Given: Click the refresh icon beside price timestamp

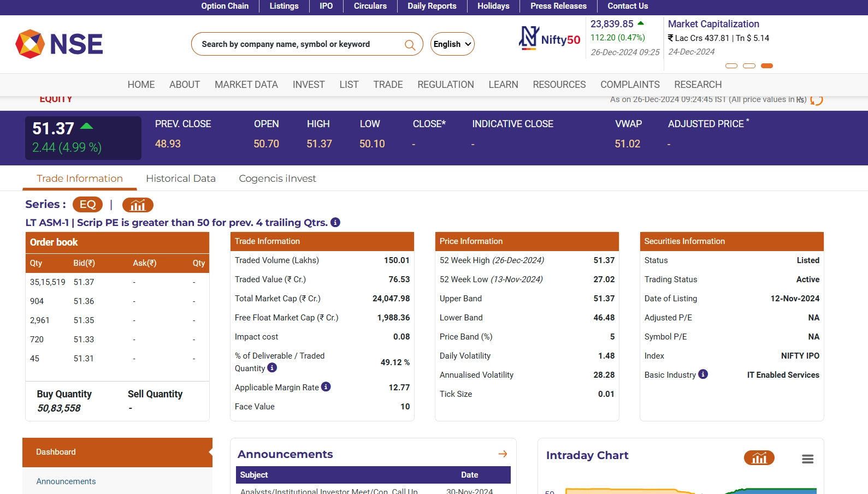Looking at the screenshot, I should 816,100.
